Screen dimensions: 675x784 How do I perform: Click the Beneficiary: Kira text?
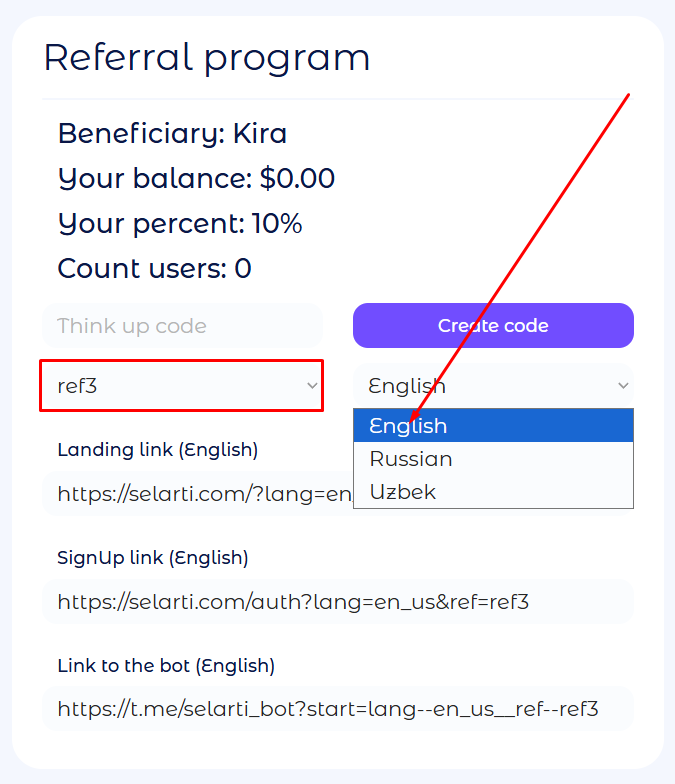172,134
